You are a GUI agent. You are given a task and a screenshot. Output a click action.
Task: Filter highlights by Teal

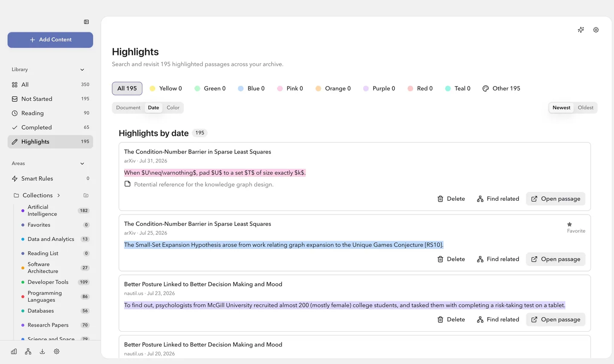coord(458,88)
